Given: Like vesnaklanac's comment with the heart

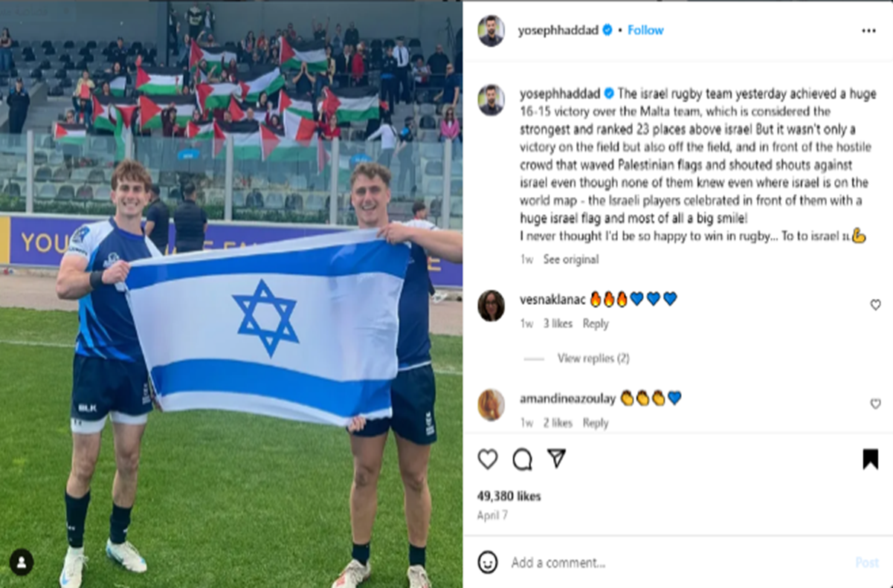Looking at the screenshot, I should 875,305.
